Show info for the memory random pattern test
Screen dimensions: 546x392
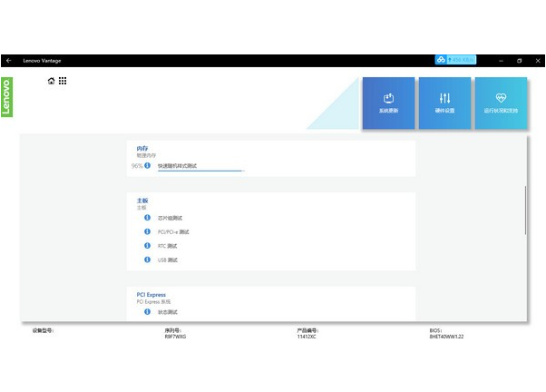pyautogui.click(x=147, y=165)
